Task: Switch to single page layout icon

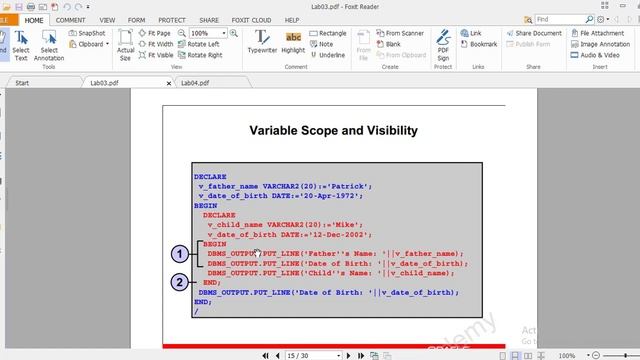Action: point(503,356)
